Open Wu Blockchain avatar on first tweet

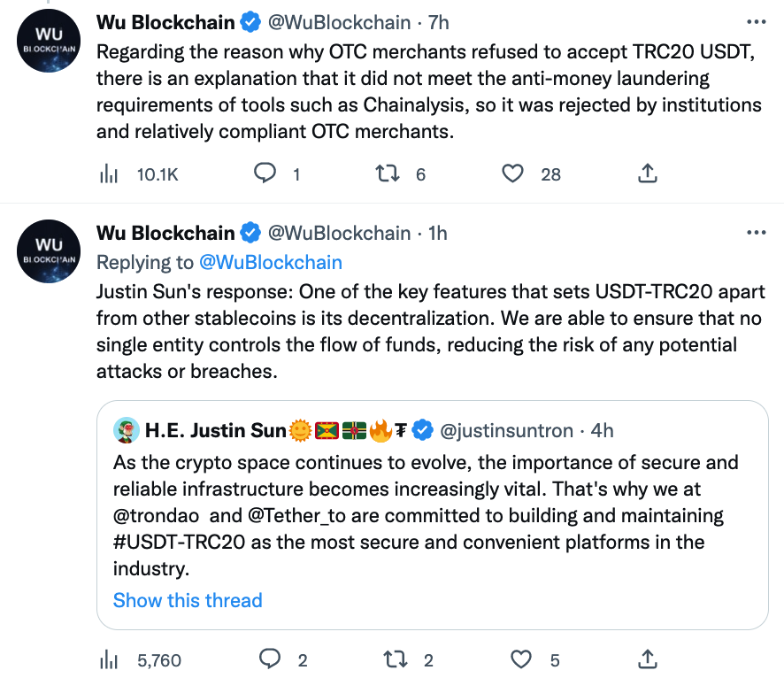(49, 41)
